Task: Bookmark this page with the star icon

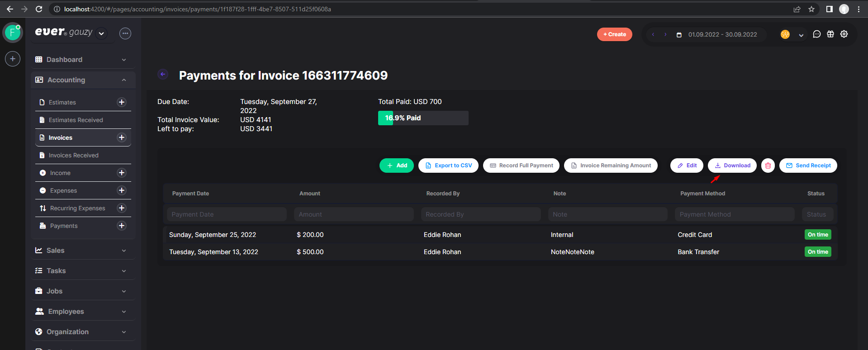Action: 811,9
